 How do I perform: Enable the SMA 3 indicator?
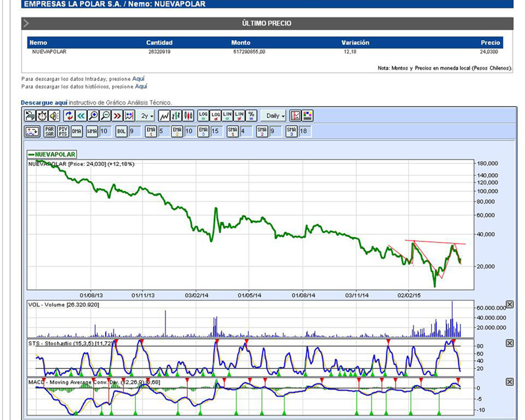click(291, 131)
